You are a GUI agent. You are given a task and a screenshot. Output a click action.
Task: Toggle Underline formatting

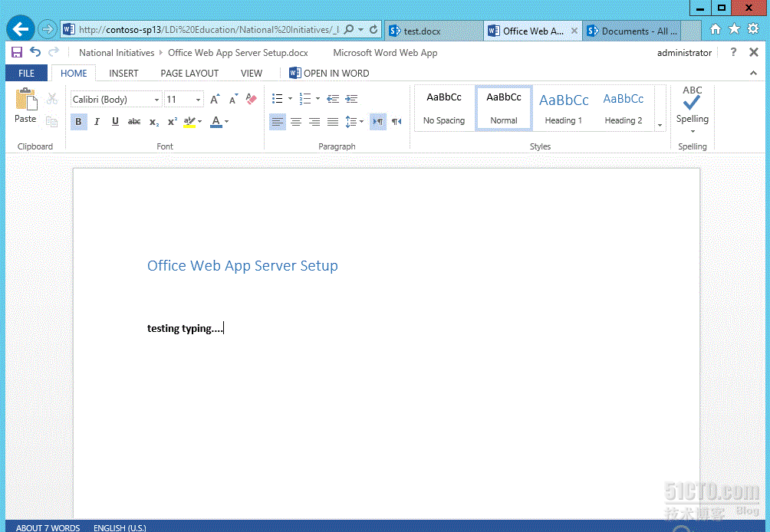[115, 121]
